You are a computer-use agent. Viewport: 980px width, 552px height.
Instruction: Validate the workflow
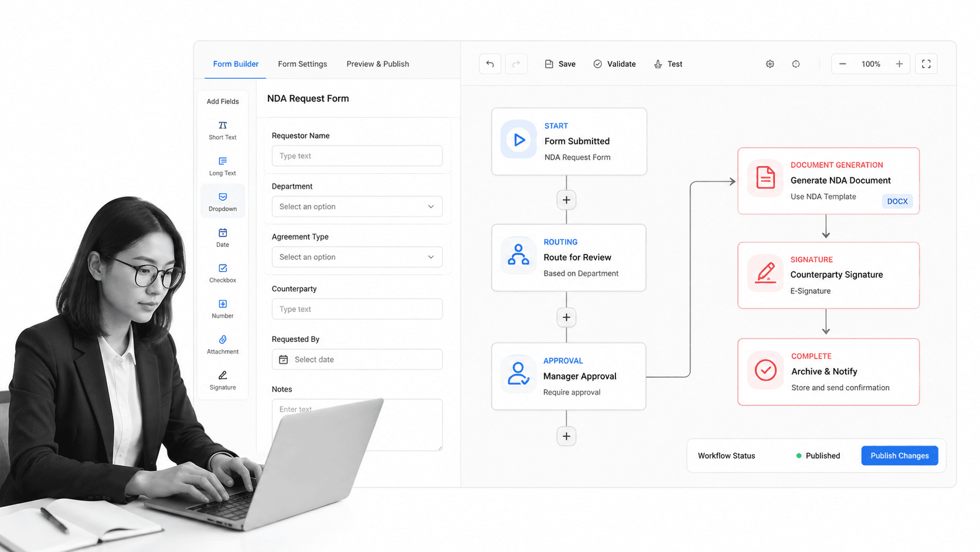(x=614, y=64)
